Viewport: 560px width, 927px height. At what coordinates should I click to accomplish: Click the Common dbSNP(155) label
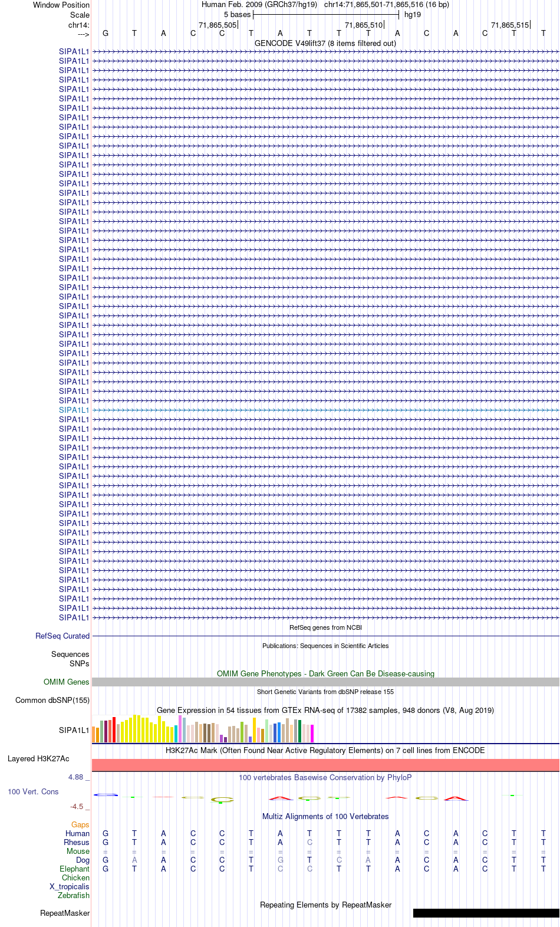point(52,700)
